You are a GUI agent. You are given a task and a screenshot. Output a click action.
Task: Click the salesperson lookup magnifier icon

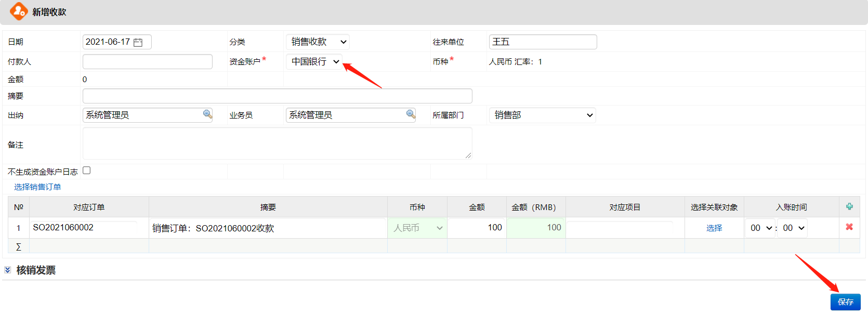[x=411, y=114]
